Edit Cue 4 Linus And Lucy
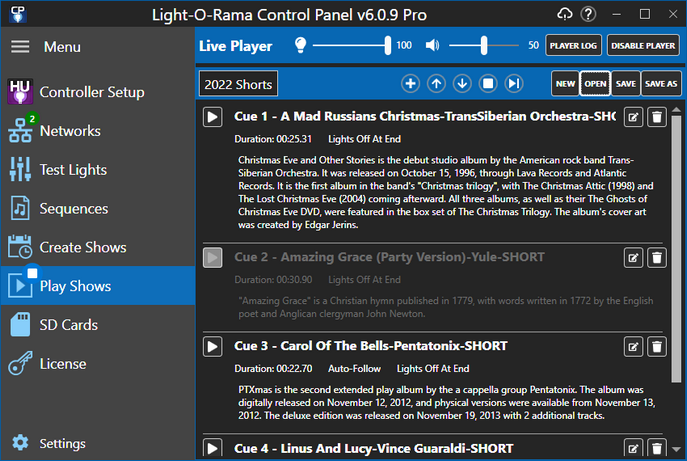This screenshot has width=687, height=461. coord(633,448)
